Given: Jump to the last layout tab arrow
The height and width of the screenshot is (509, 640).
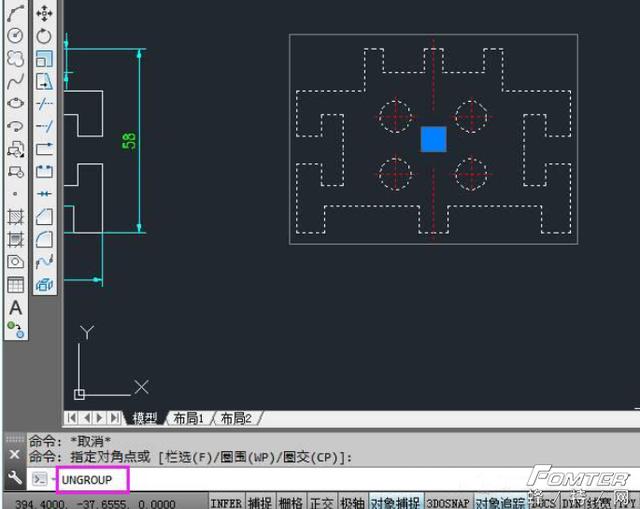Looking at the screenshot, I should pos(115,418).
